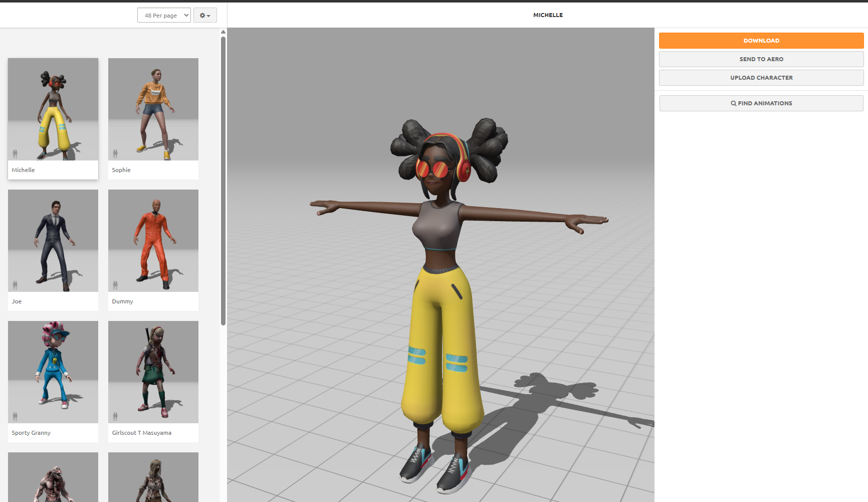Screen dimensions: 868x502
Task: Select the Michelle character thumbnail
Action: click(53, 109)
